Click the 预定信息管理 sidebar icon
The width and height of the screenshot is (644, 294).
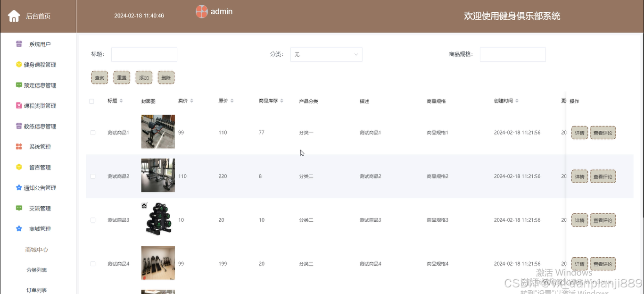tap(19, 85)
